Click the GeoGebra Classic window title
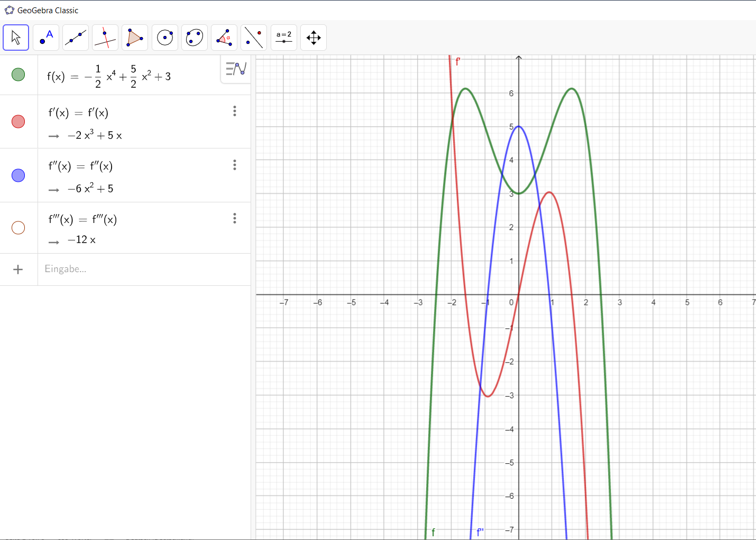 (48, 10)
